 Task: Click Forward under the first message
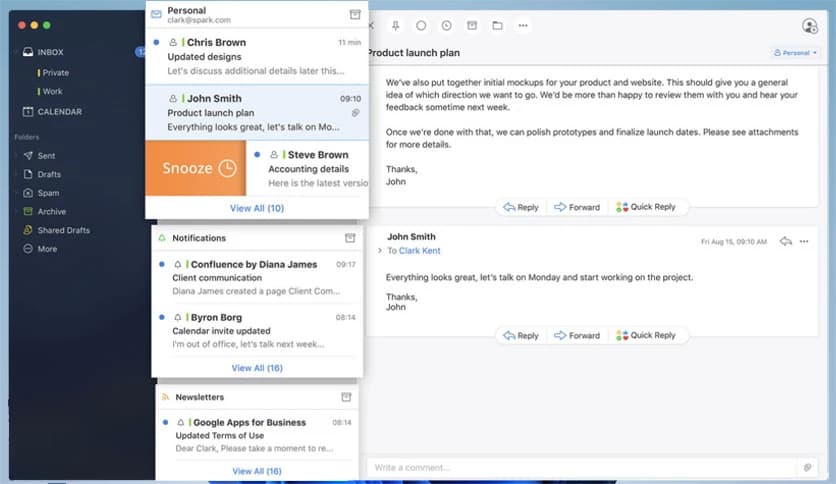point(577,207)
